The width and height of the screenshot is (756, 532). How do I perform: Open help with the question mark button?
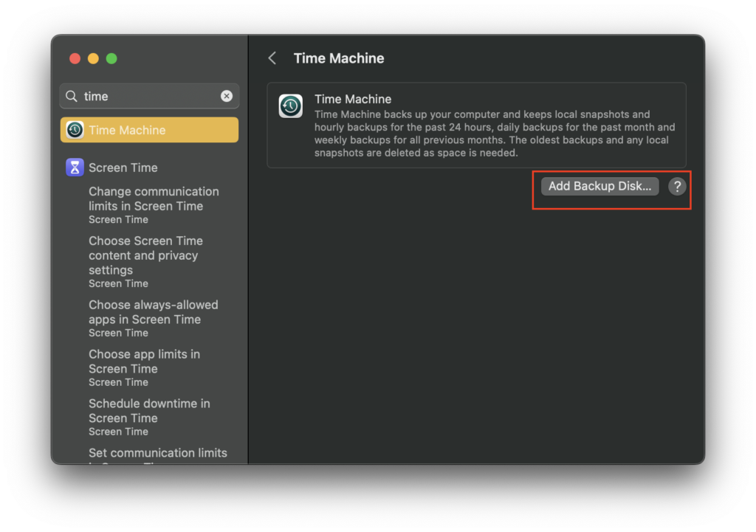point(677,187)
